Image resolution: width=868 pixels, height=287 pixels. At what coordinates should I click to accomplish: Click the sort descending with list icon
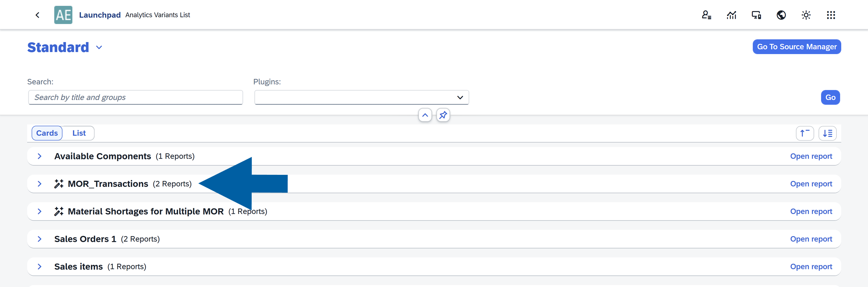tap(828, 133)
